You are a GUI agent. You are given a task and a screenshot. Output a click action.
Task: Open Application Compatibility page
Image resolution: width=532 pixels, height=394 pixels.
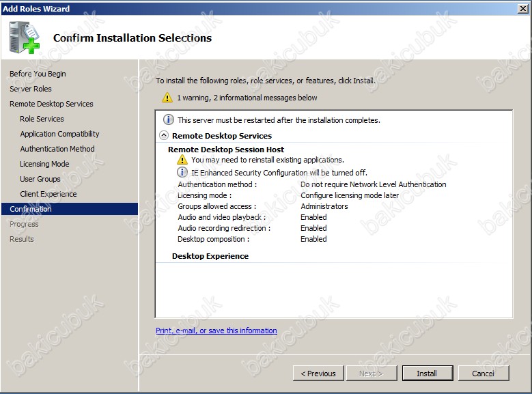pos(59,134)
